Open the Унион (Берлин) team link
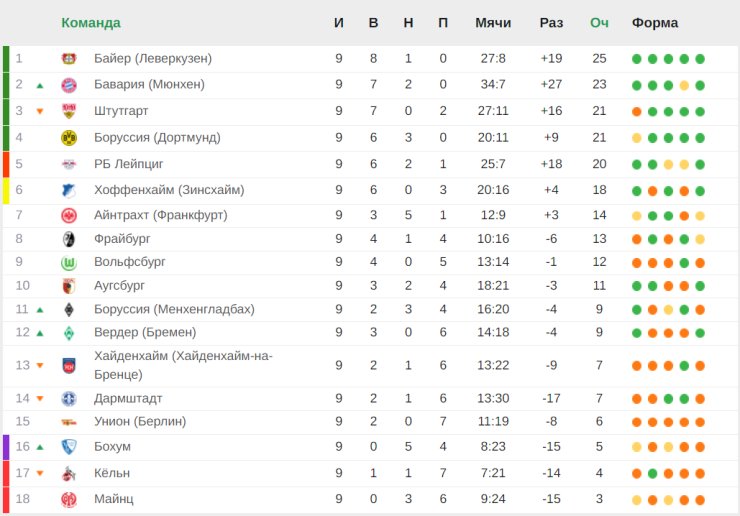Screen dimensions: 740x516 140,421
